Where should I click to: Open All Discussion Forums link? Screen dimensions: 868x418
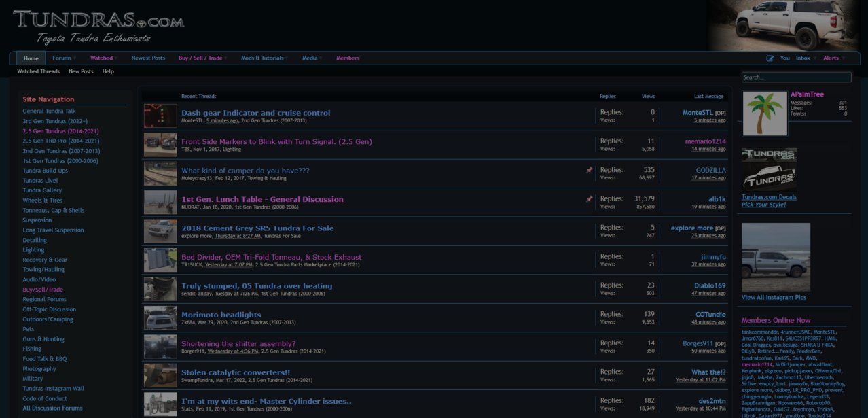click(x=52, y=408)
